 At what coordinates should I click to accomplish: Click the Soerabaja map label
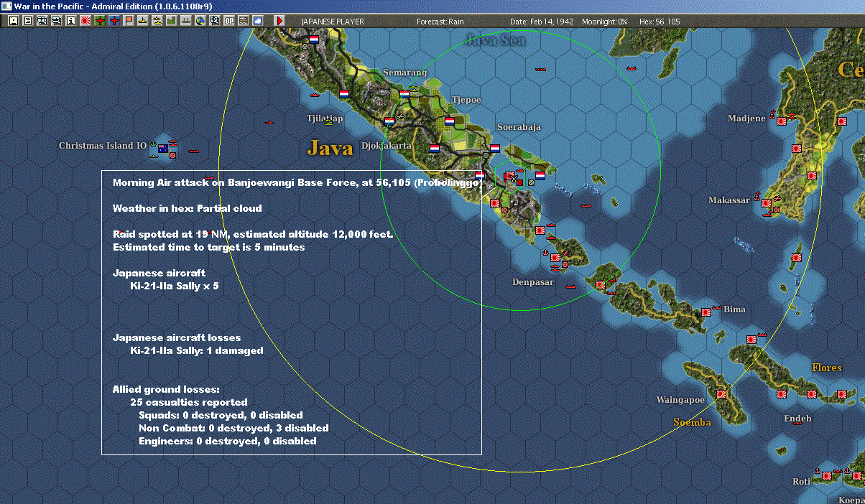[518, 127]
